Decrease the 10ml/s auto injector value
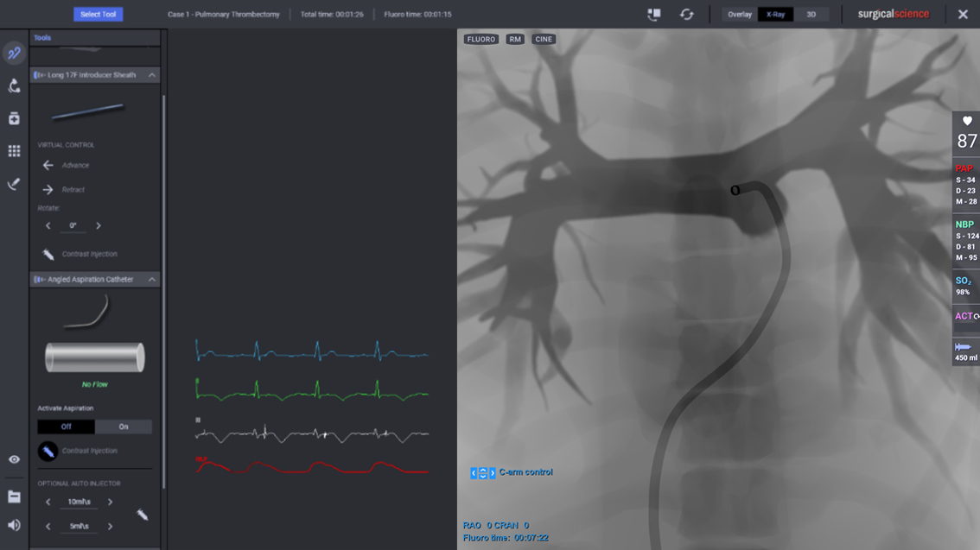 pyautogui.click(x=48, y=502)
